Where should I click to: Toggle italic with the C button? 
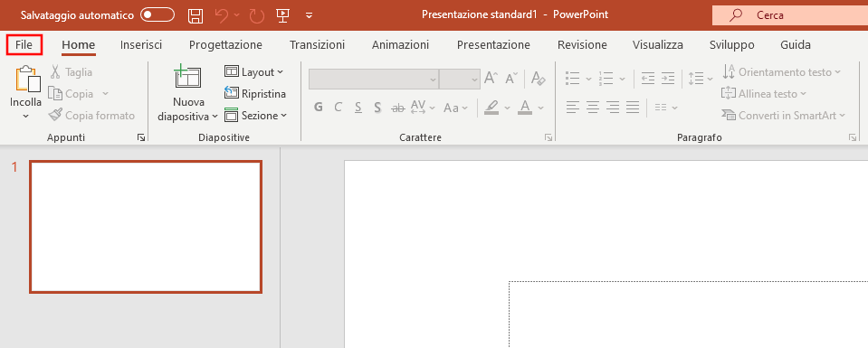339,108
